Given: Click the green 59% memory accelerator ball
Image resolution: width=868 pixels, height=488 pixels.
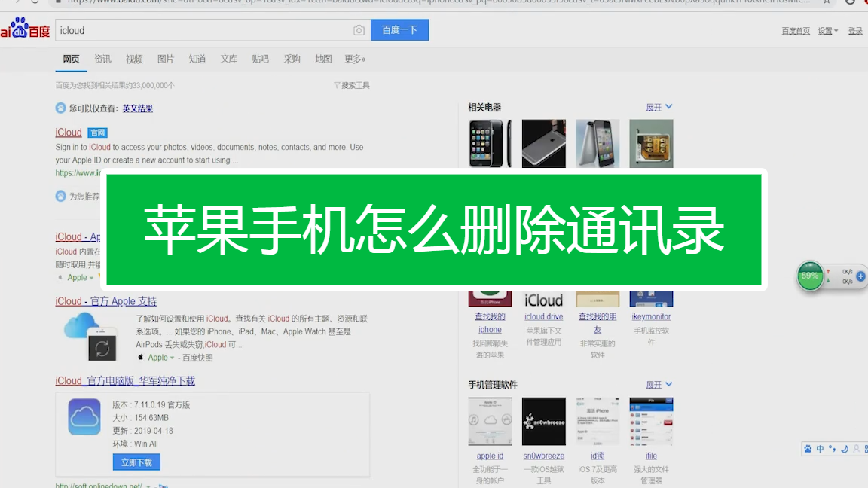Looking at the screenshot, I should 810,276.
